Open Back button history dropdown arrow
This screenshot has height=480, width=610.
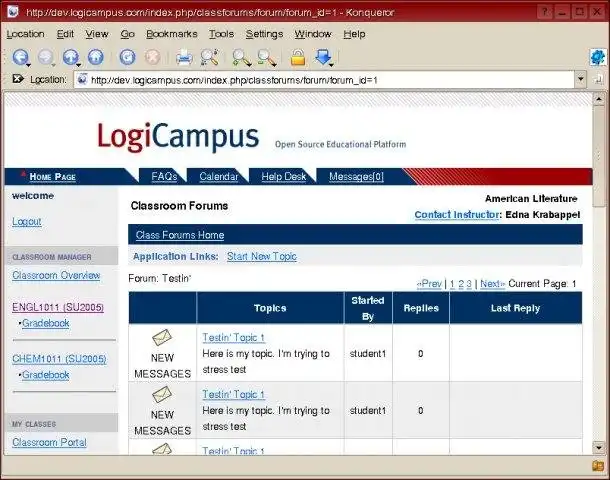pyautogui.click(x=28, y=64)
